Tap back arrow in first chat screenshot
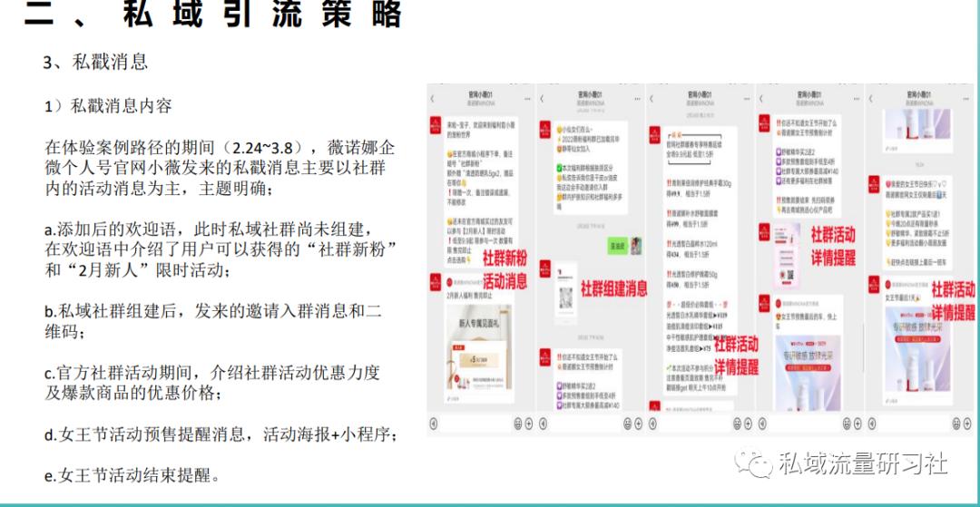The height and width of the screenshot is (507, 980). pyautogui.click(x=433, y=99)
